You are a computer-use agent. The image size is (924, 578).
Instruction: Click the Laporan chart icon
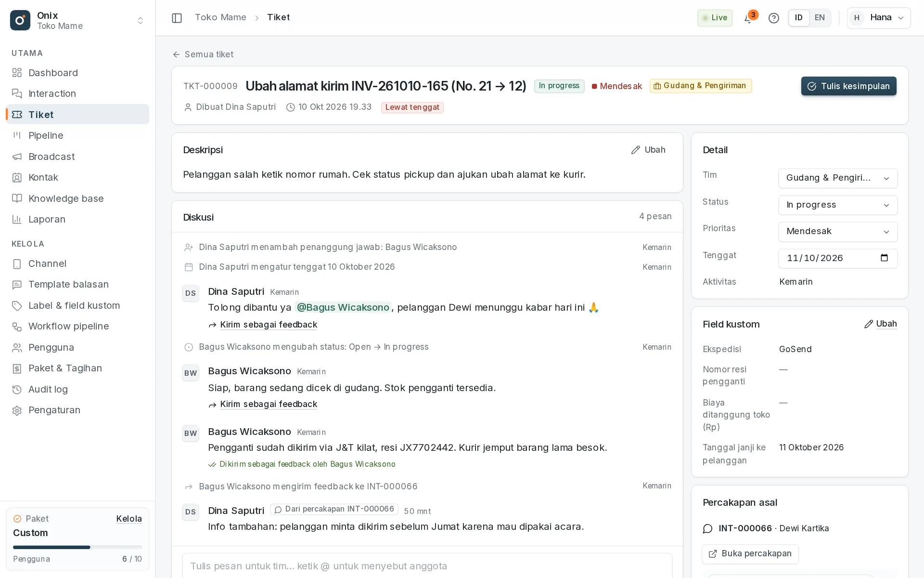click(17, 219)
